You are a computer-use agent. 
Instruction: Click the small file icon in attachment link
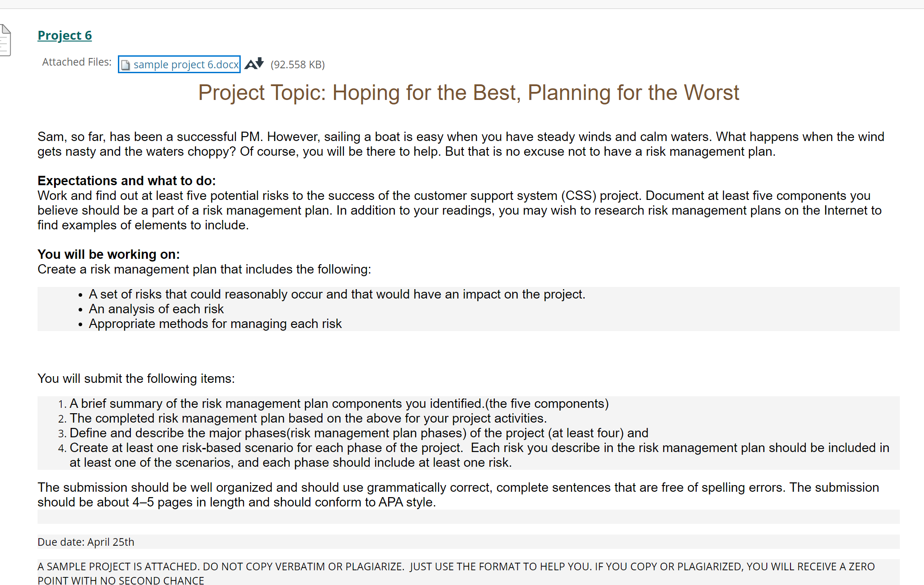tap(126, 65)
